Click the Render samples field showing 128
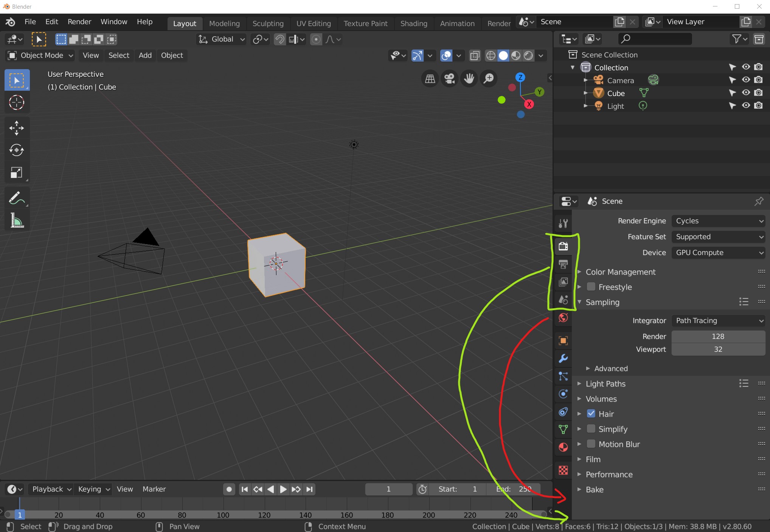Screen dimensions: 770x532 coord(718,336)
